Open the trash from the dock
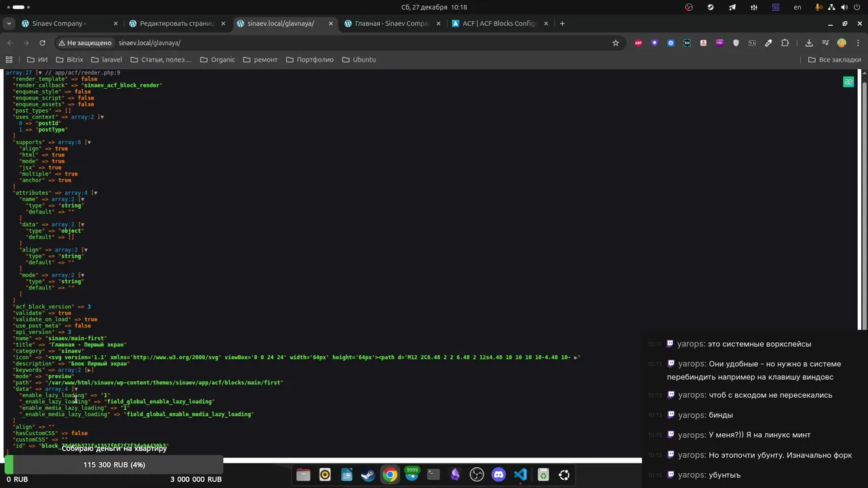Screen dimensions: 868x488 point(543,475)
